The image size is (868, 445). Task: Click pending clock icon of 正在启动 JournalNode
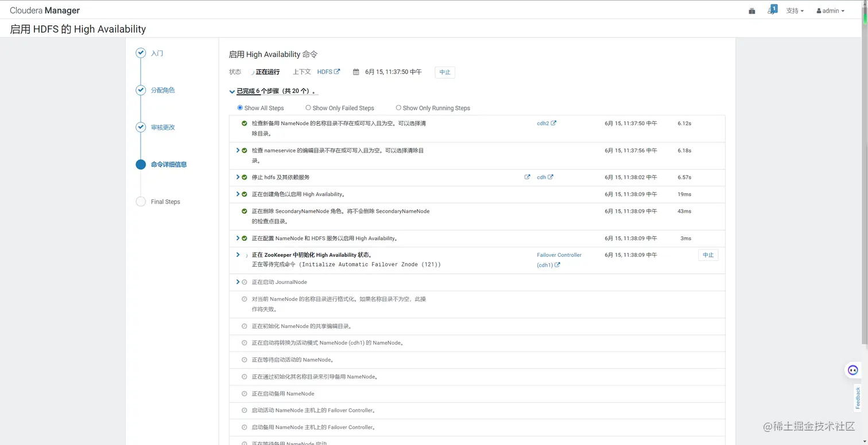point(245,282)
